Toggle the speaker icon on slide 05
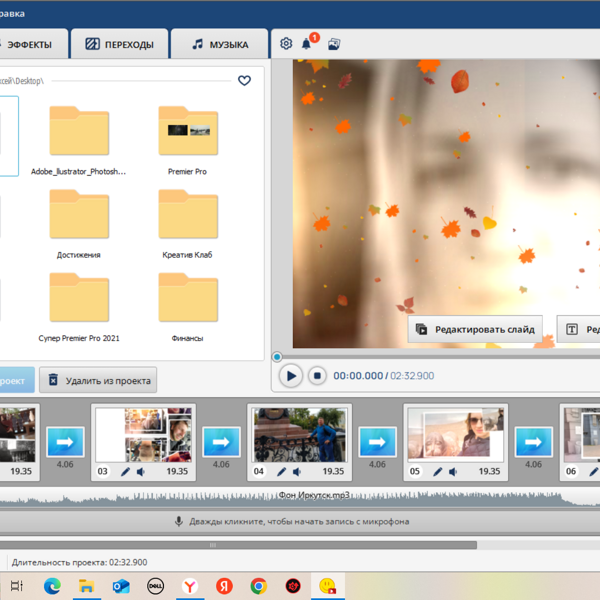 454,472
